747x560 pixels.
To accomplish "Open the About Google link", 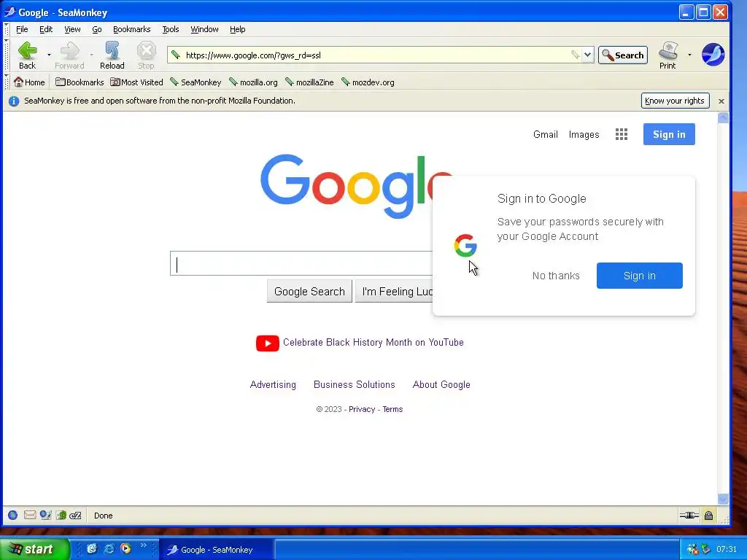I will [441, 385].
